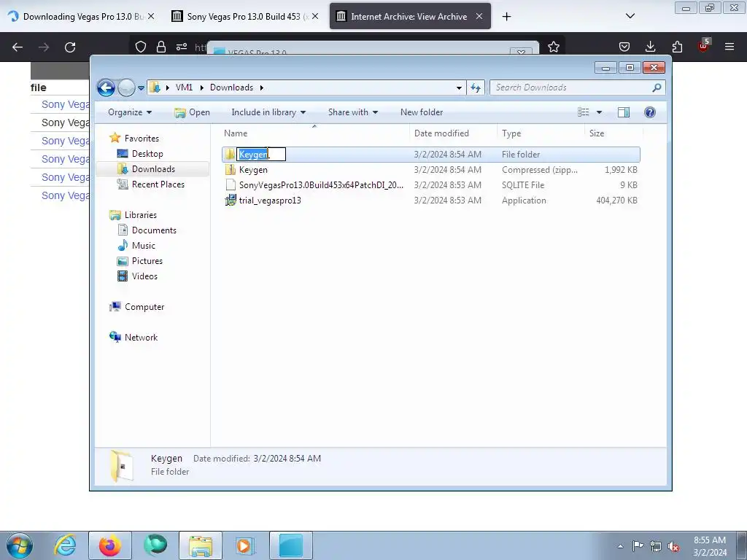Click trial_vegaspro13 installer icon

(230, 200)
